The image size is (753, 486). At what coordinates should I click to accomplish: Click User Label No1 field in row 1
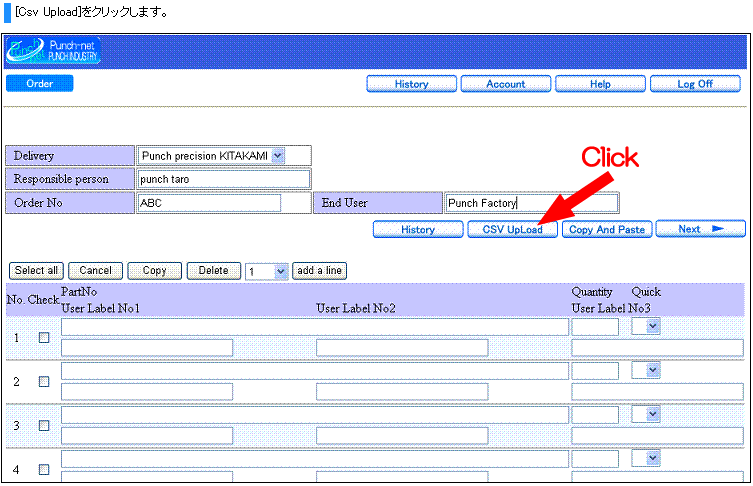point(147,348)
